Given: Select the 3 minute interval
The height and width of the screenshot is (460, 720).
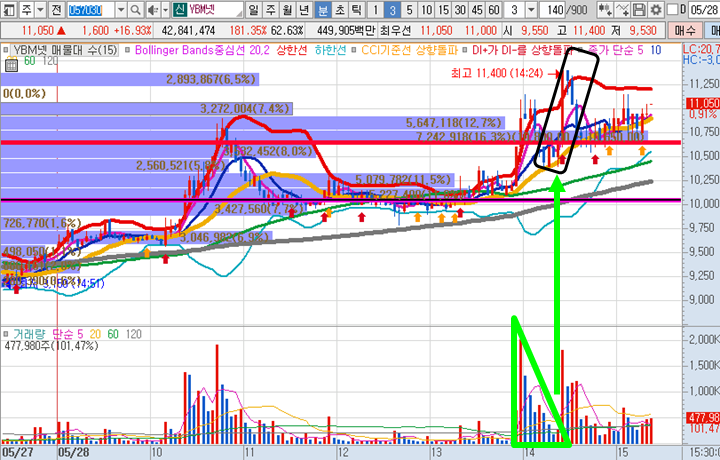Looking at the screenshot, I should coord(393,10).
